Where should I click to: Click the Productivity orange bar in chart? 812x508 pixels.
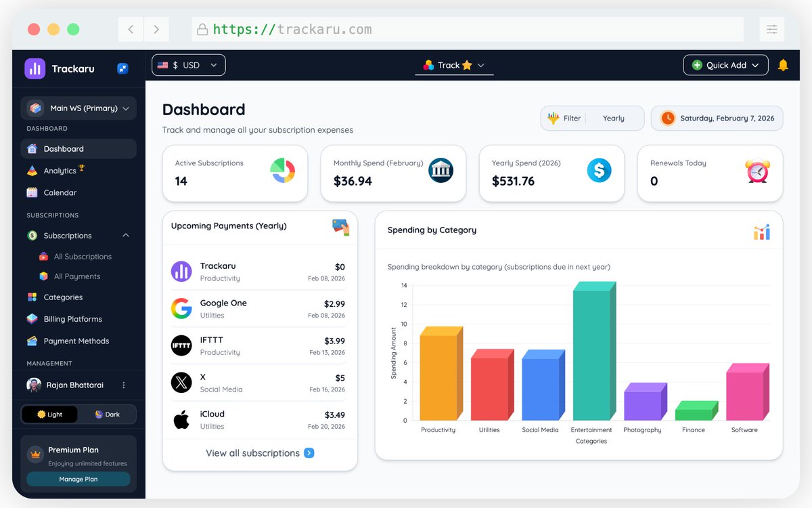[441, 373]
